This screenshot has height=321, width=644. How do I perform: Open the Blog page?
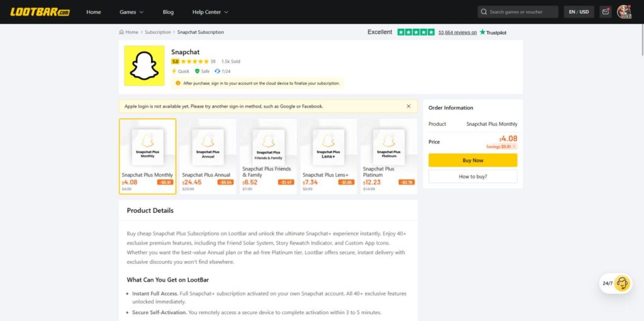(168, 12)
